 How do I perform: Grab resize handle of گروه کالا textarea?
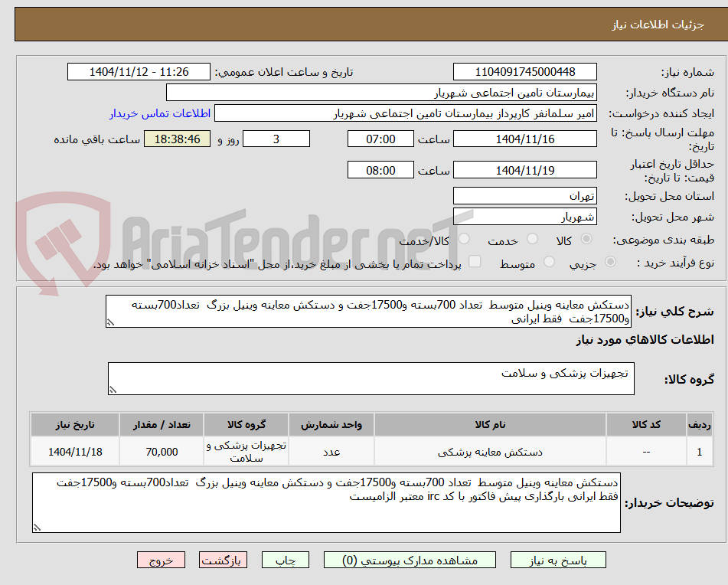click(x=113, y=391)
